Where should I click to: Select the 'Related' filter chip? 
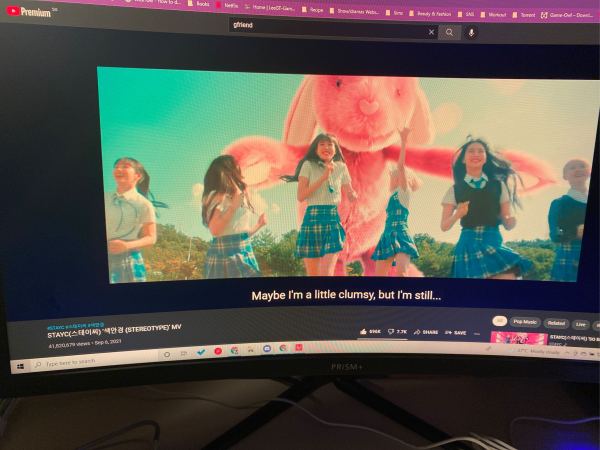pyautogui.click(x=556, y=323)
